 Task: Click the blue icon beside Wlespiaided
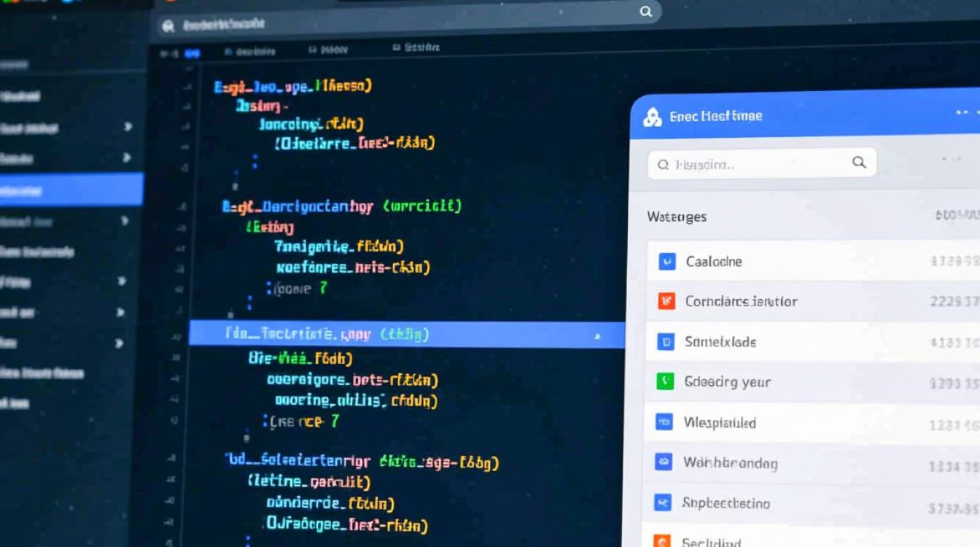[x=664, y=422]
